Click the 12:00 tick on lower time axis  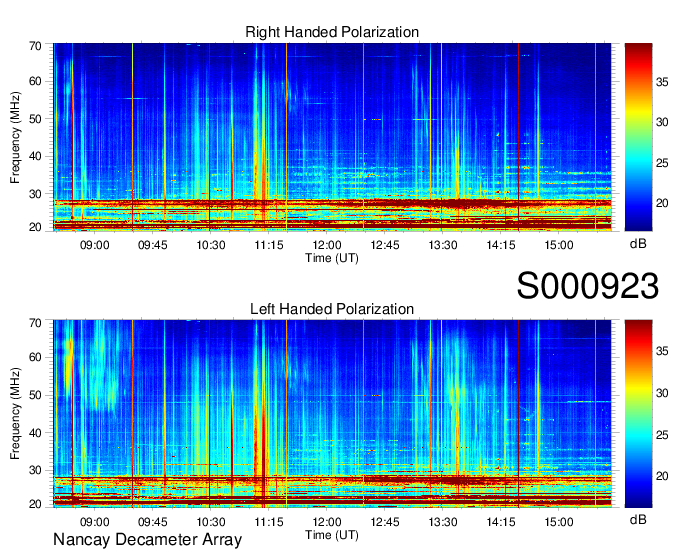point(327,522)
